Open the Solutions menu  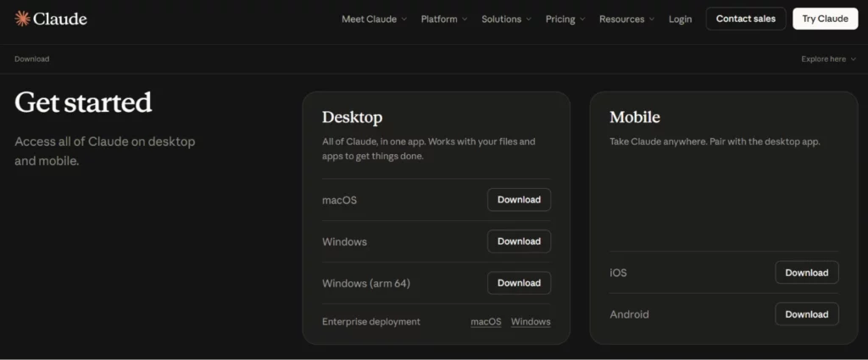point(507,19)
